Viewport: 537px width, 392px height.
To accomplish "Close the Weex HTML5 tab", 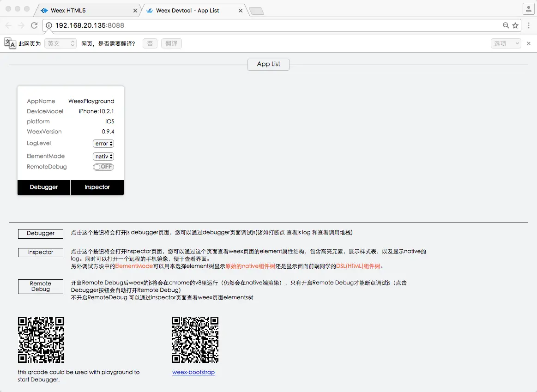I will click(x=135, y=11).
